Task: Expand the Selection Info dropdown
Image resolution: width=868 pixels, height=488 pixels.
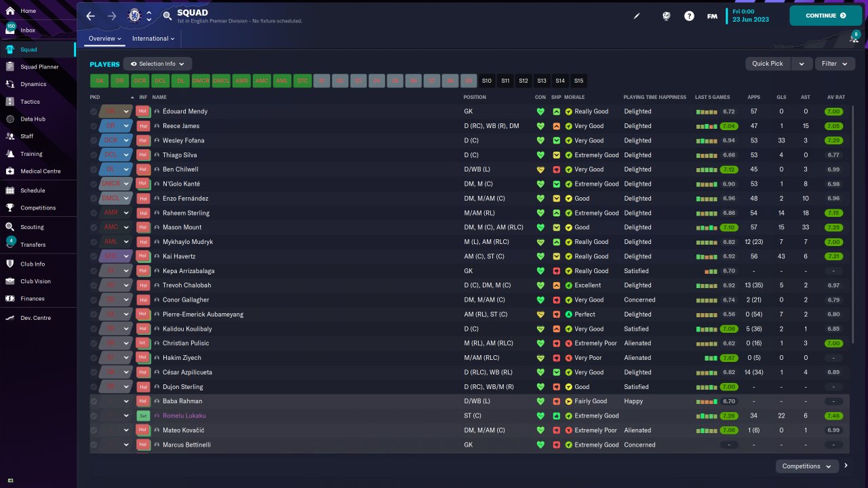Action: coord(157,64)
